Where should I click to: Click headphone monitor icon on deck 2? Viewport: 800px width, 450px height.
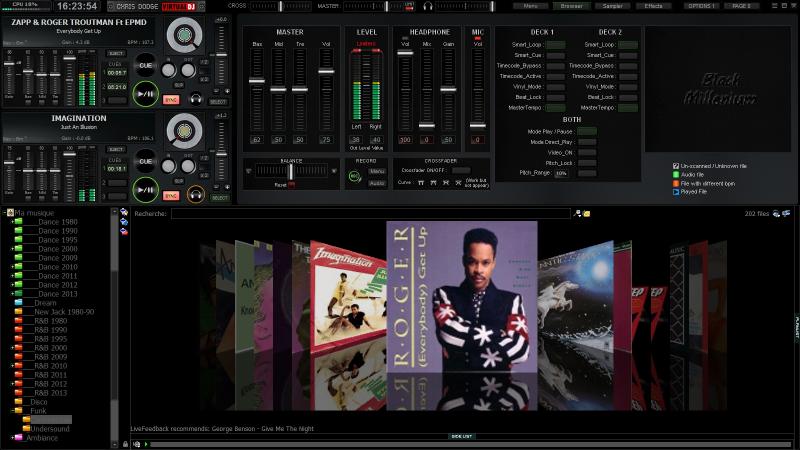coord(196,194)
